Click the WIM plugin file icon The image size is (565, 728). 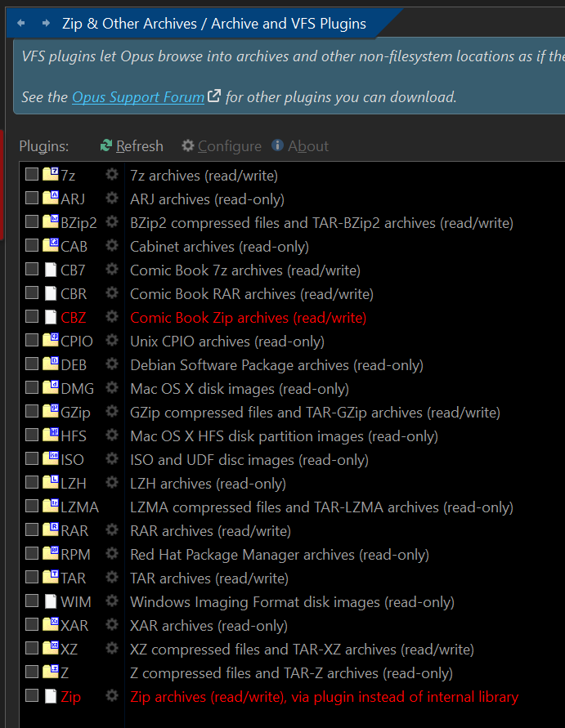51,602
